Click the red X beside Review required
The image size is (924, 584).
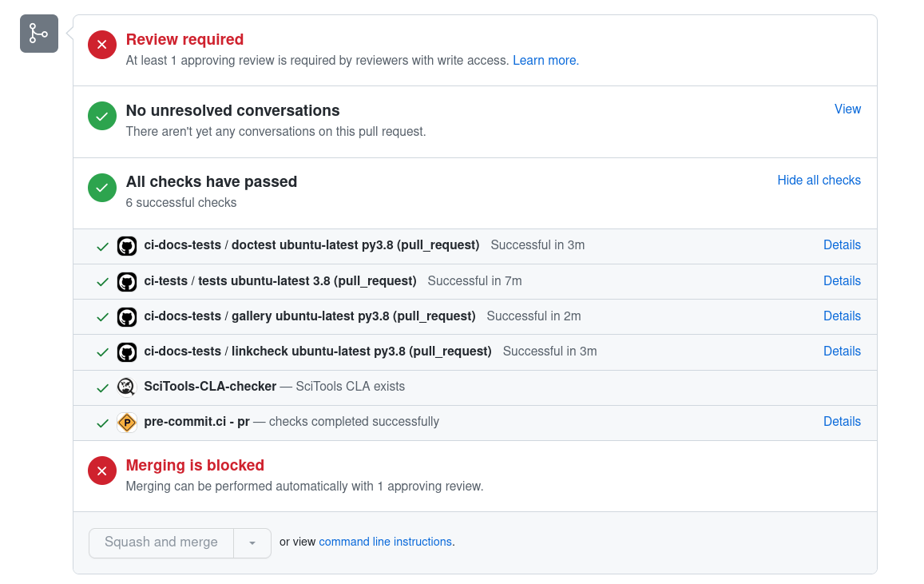pos(101,45)
